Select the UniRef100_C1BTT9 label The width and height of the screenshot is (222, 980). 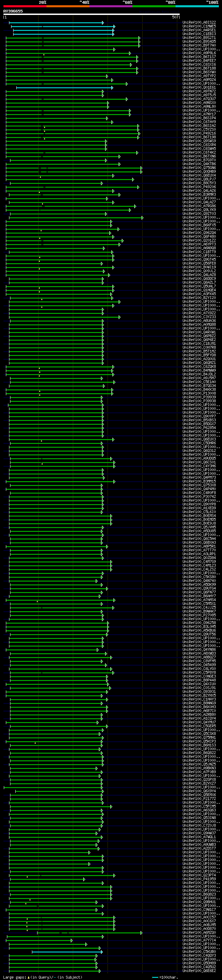[x=199, y=252]
